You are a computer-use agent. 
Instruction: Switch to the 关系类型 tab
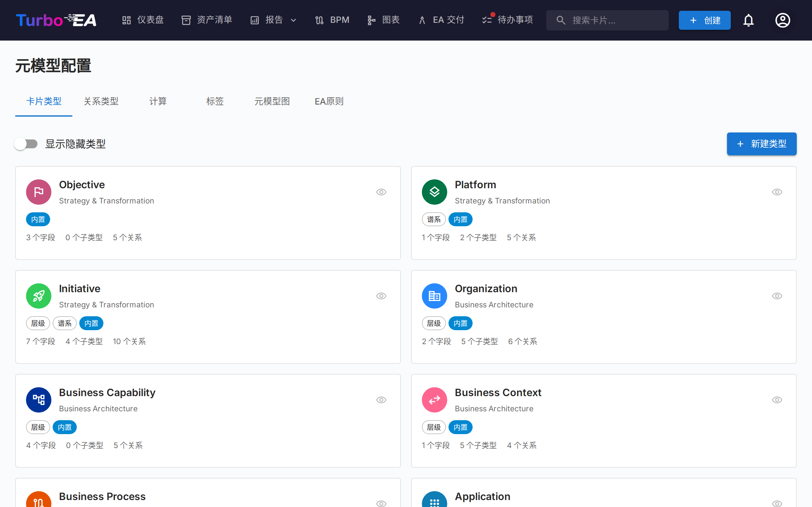pyautogui.click(x=101, y=101)
